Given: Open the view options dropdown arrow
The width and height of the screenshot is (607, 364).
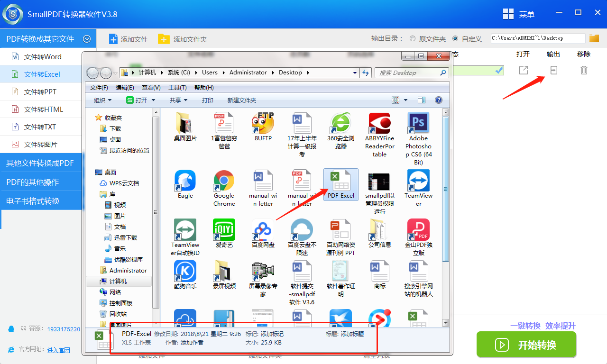Looking at the screenshot, I should pos(406,100).
